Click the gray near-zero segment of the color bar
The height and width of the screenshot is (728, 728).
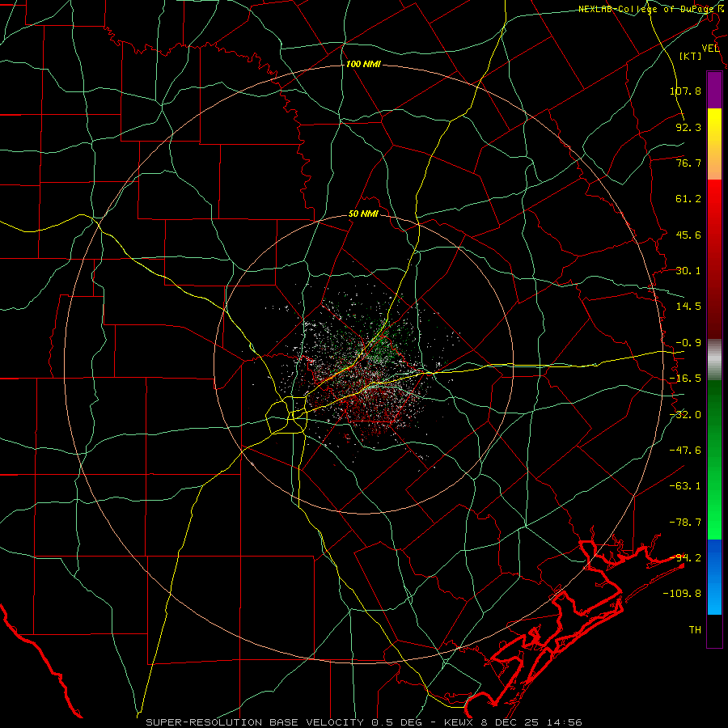pyautogui.click(x=714, y=360)
